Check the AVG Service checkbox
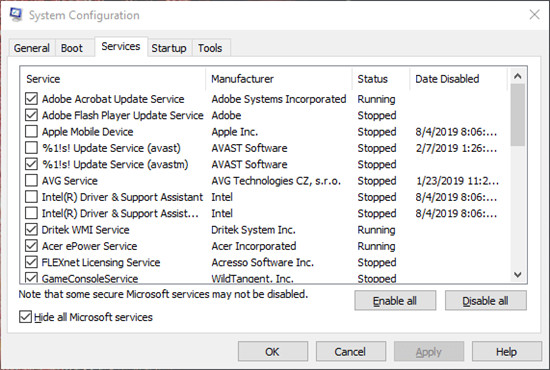The image size is (550, 370). [32, 181]
